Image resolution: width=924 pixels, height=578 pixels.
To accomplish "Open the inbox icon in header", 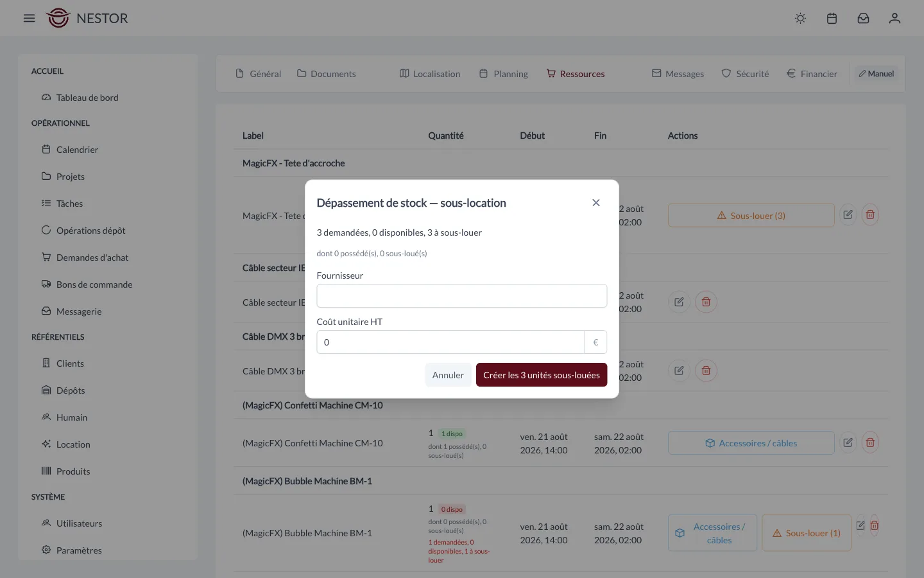I will (x=863, y=19).
